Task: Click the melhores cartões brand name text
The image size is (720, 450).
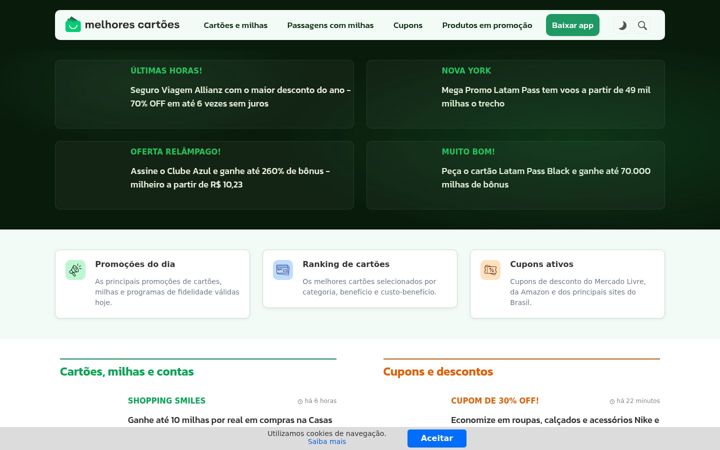Action: (132, 25)
